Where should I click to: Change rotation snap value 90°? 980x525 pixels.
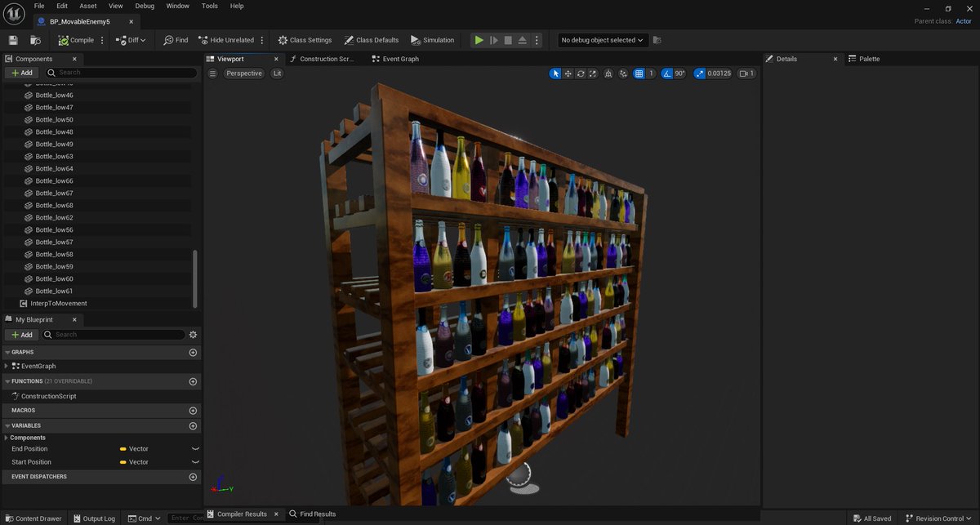[x=679, y=73]
